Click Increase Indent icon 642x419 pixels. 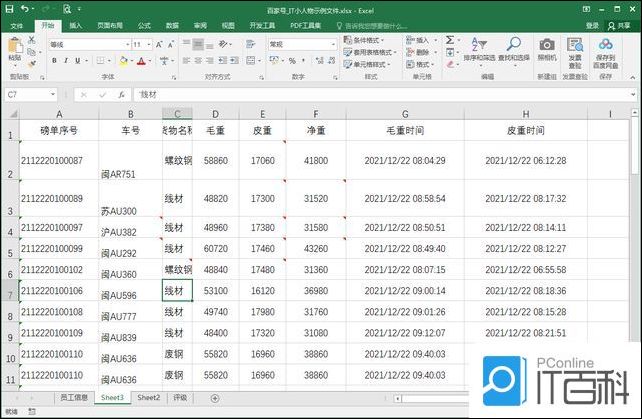234,61
